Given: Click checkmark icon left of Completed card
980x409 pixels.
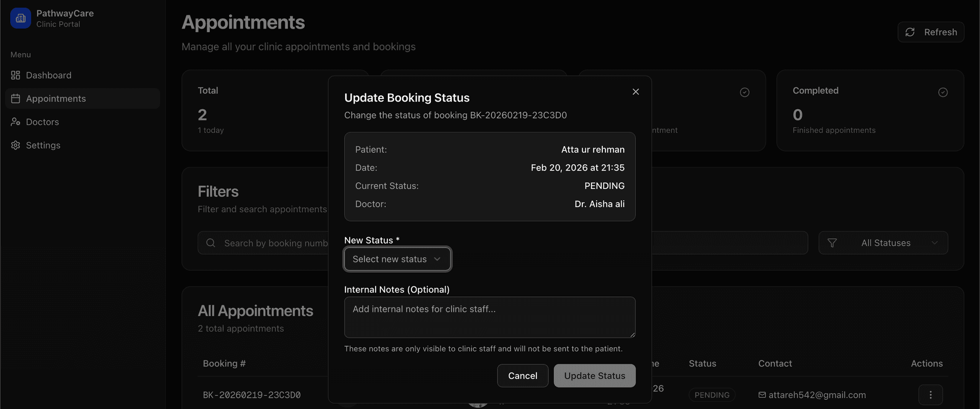Looking at the screenshot, I should 745,92.
